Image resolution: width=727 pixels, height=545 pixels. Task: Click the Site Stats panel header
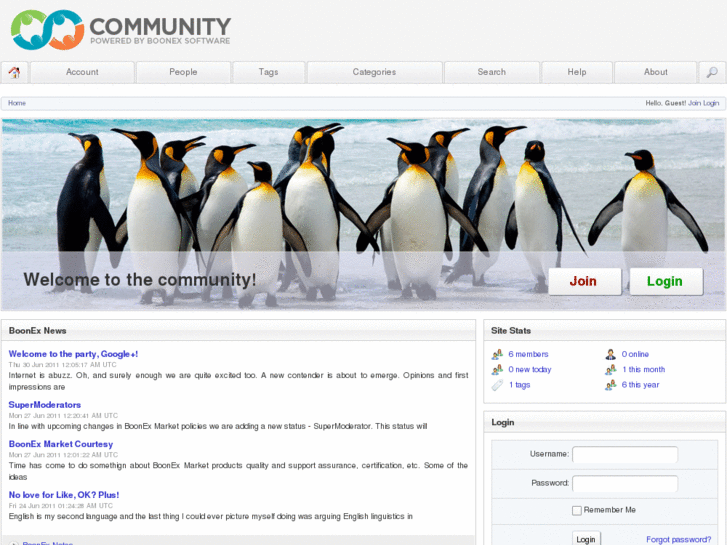605,331
